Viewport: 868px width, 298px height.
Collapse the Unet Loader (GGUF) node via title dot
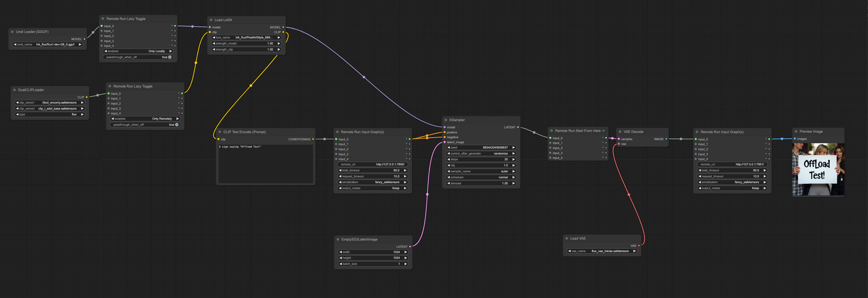(x=12, y=32)
